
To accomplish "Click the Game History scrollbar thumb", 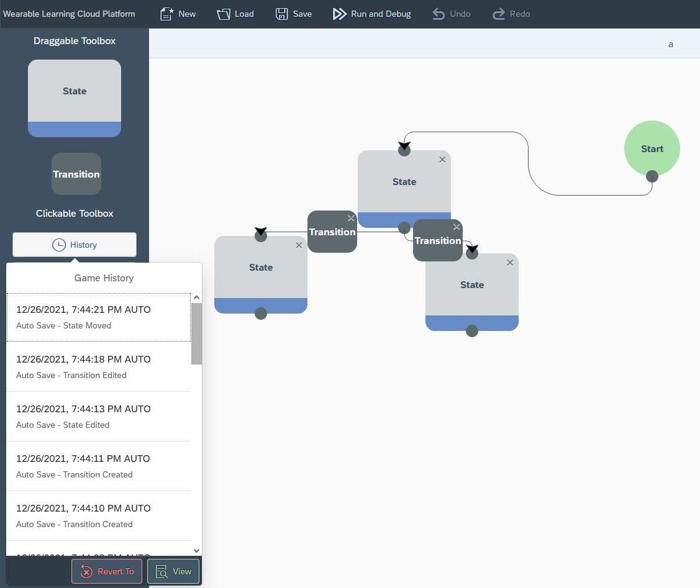I will pos(196,333).
